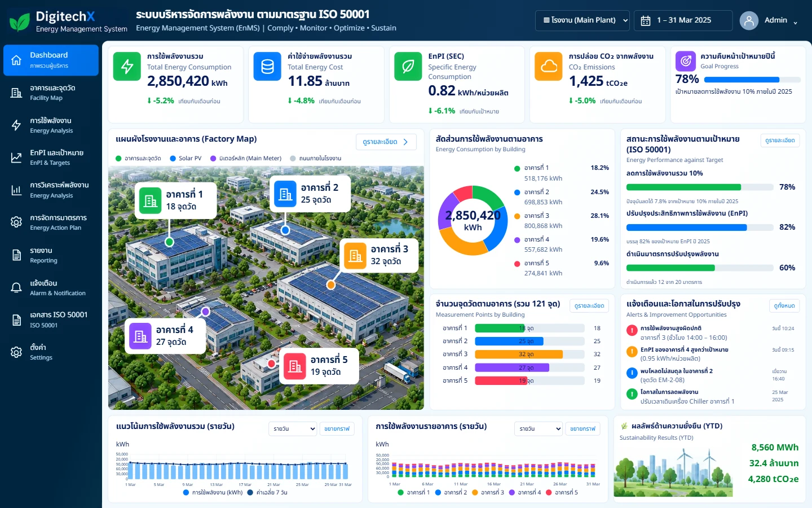Click the Total Energy Consumption bolt icon
The image size is (812, 508).
127,67
